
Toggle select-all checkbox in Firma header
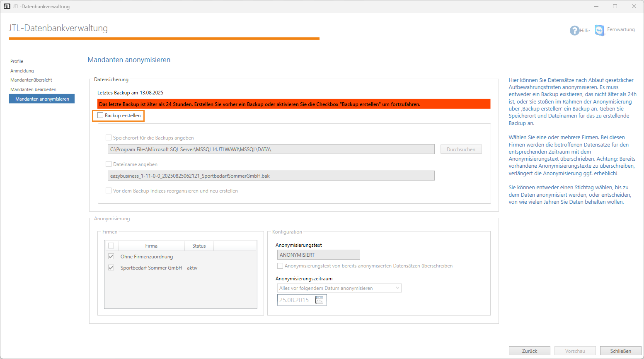111,246
